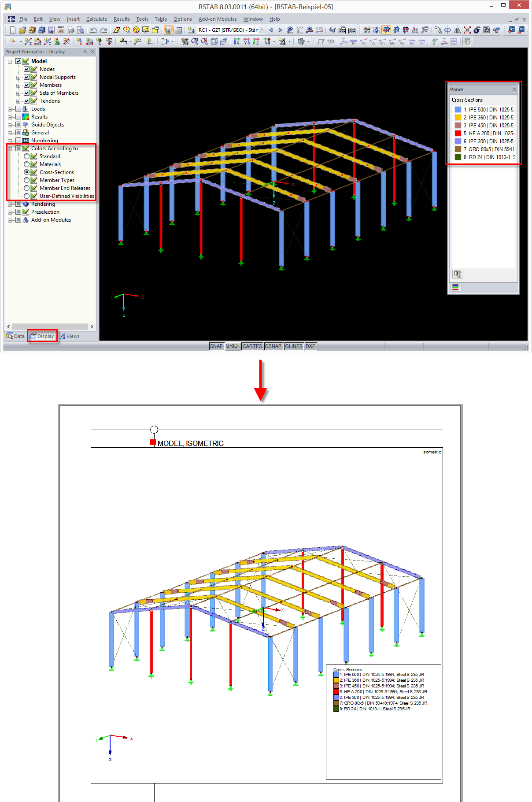Open the Options menu
Image resolution: width=532 pixels, height=802 pixels.
tap(182, 19)
